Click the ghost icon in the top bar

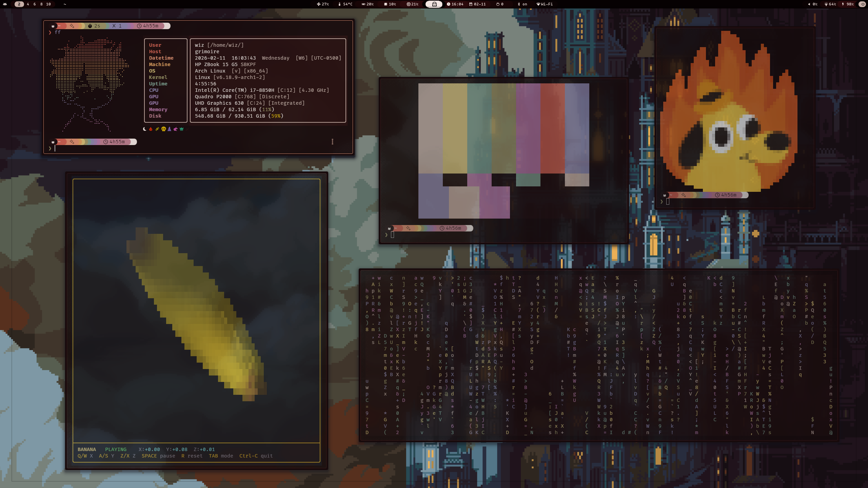point(434,4)
